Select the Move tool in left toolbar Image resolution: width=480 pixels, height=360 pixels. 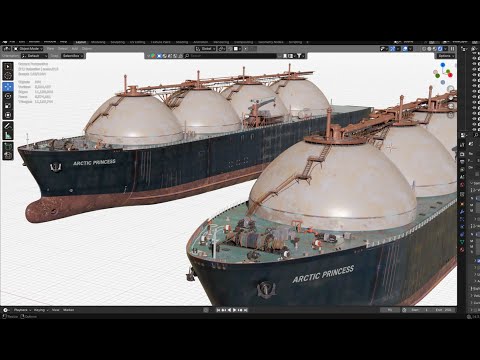click(x=8, y=87)
